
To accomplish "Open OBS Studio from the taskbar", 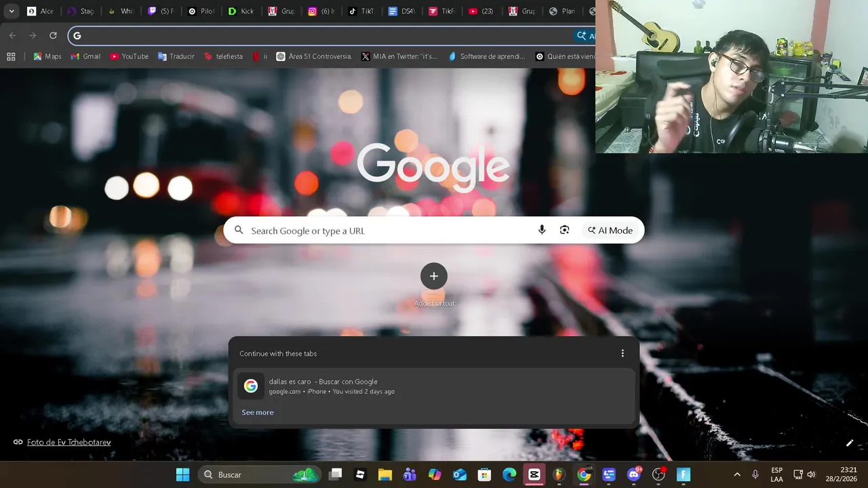I will tap(658, 474).
